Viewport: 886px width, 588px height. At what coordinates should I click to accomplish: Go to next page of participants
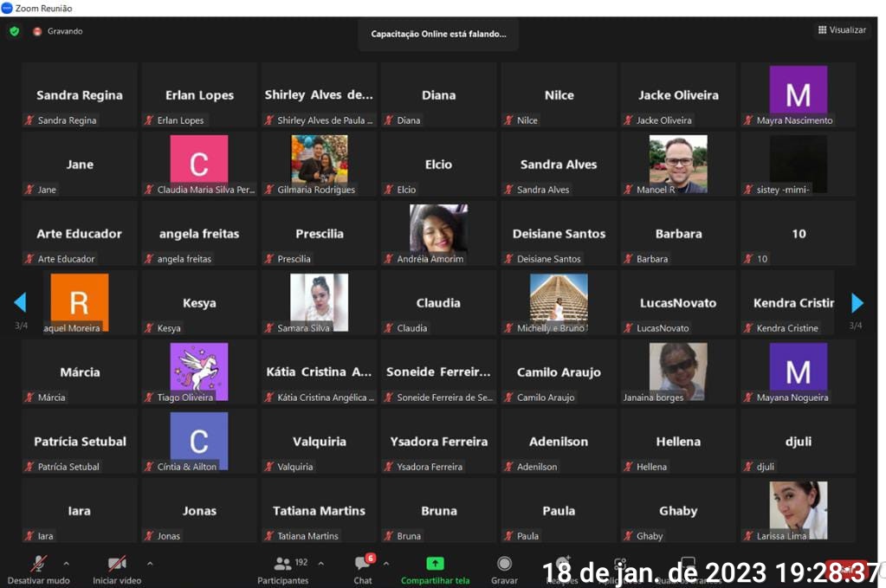tap(857, 302)
